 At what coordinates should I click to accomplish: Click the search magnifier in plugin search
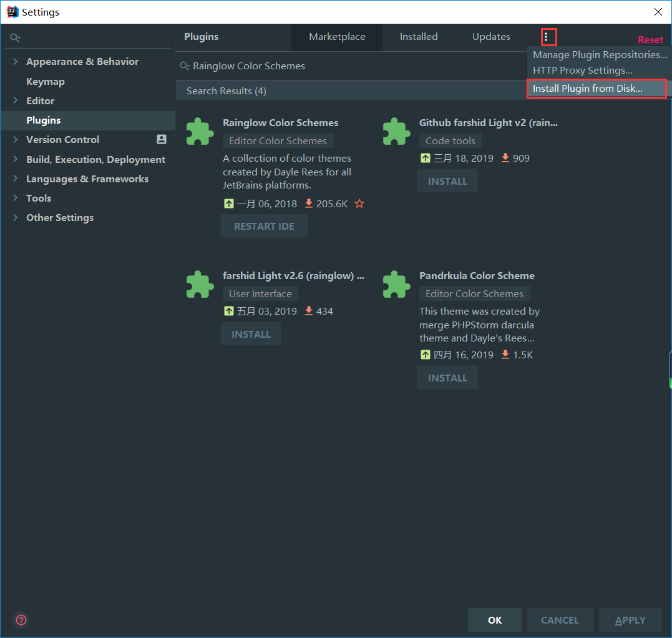click(185, 66)
